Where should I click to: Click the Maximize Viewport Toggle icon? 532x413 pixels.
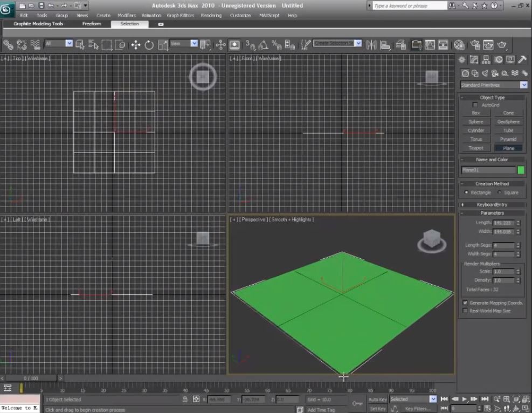(526, 409)
